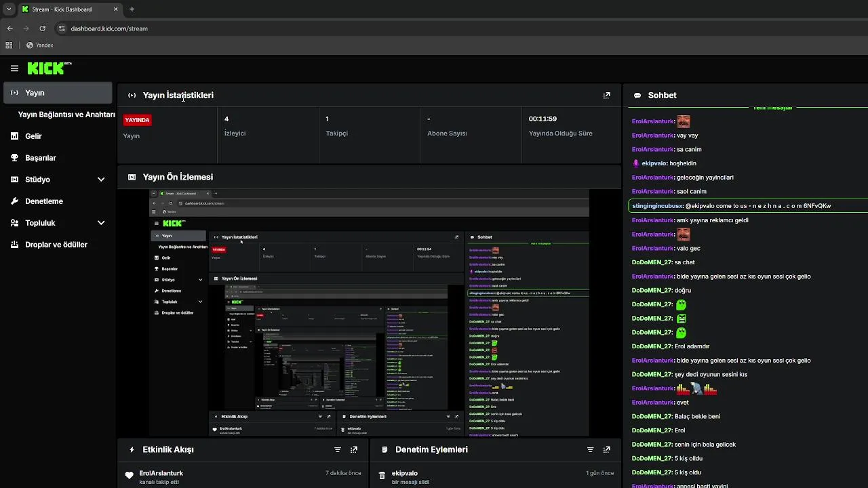Click the Denetleme wrench icon
The height and width of the screenshot is (488, 868).
coord(14,201)
